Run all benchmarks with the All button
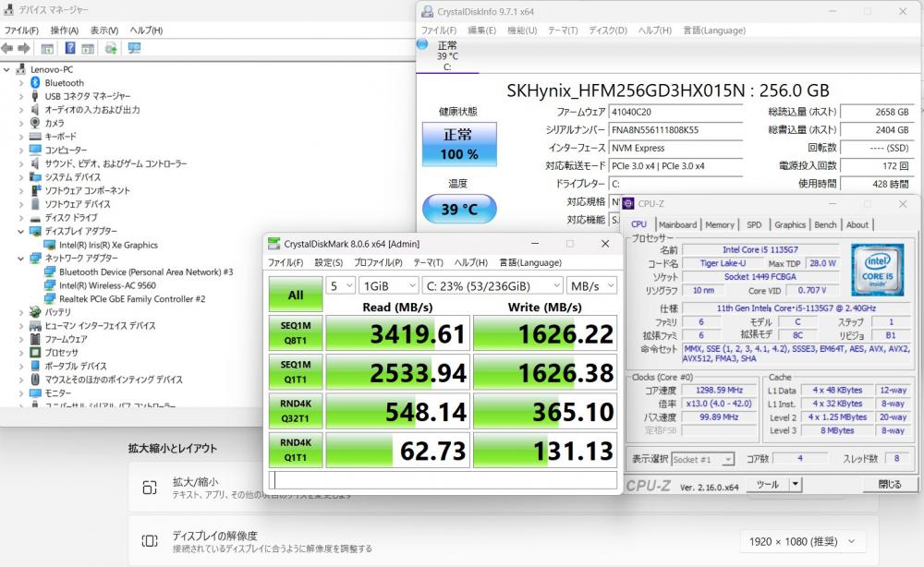 point(296,295)
